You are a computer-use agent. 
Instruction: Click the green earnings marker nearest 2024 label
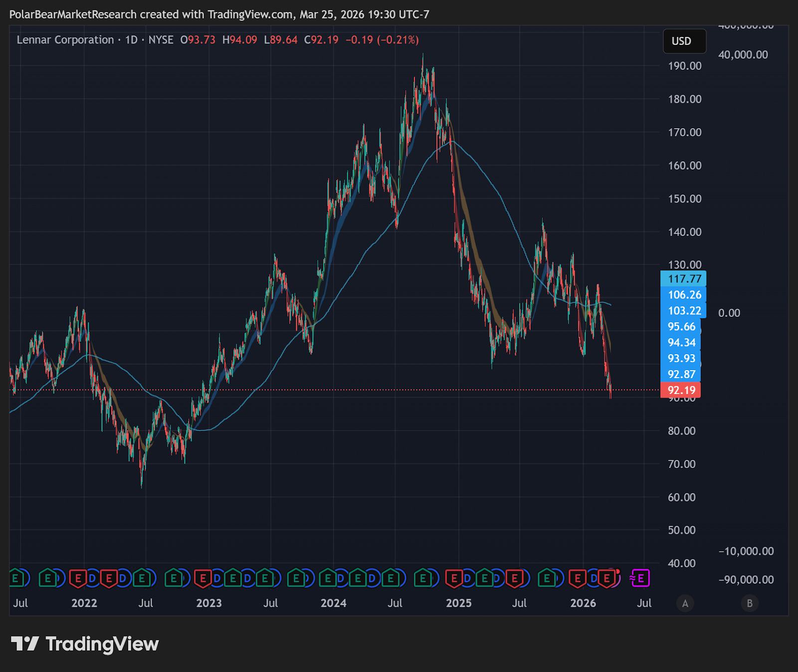(328, 579)
